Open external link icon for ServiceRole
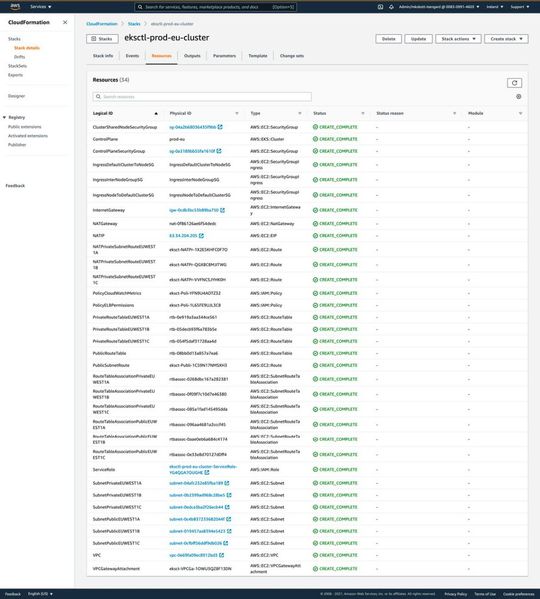 tap(207, 473)
